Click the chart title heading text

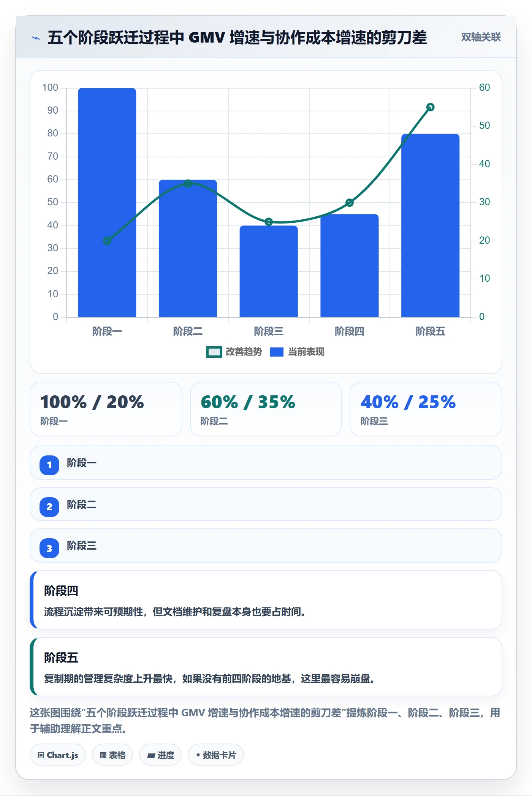tap(237, 38)
